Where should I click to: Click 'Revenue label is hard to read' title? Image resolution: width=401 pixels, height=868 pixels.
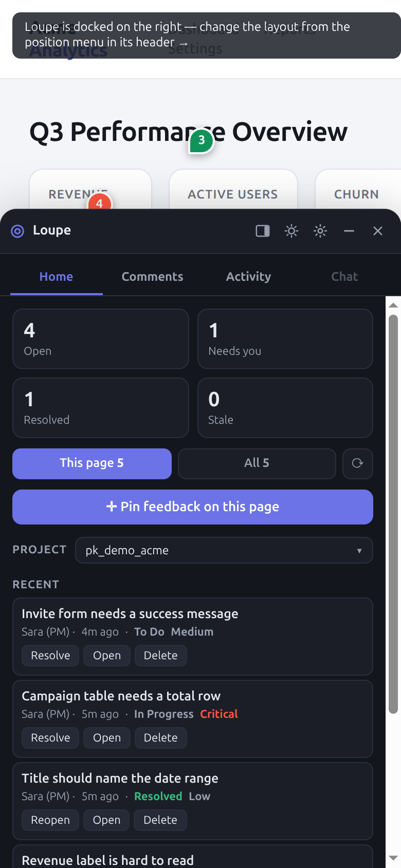[108, 860]
